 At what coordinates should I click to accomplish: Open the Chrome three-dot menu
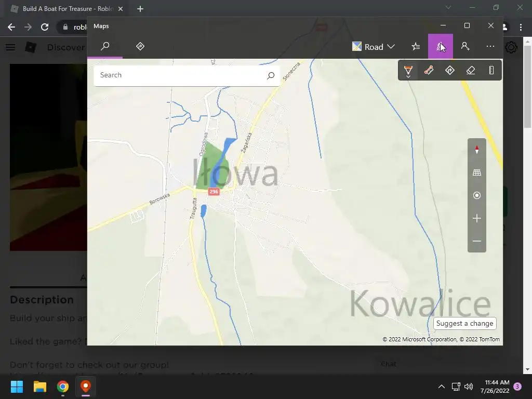coord(521,27)
